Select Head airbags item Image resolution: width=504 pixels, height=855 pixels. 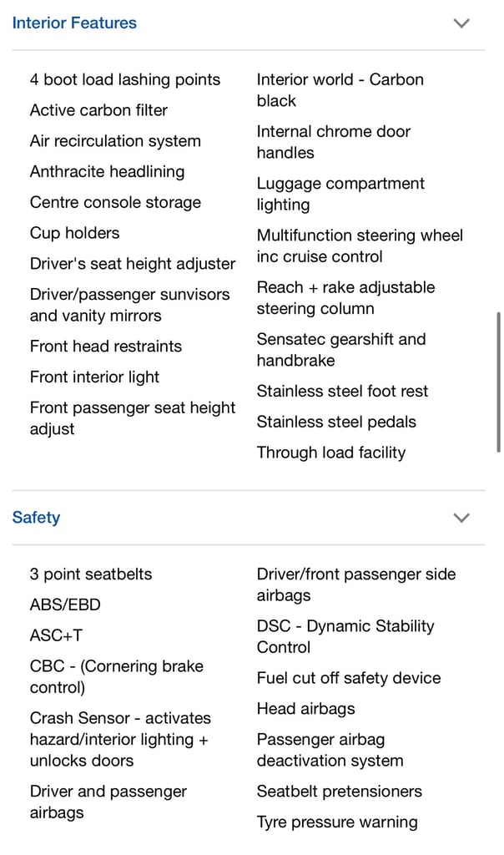click(x=305, y=709)
